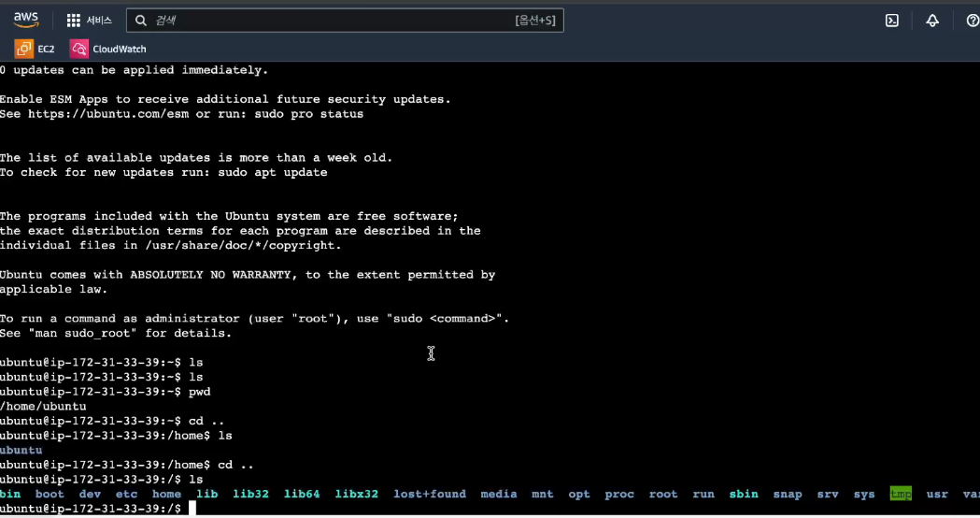Click the 'srv' directory name
The height and width of the screenshot is (518, 980).
(x=828, y=494)
